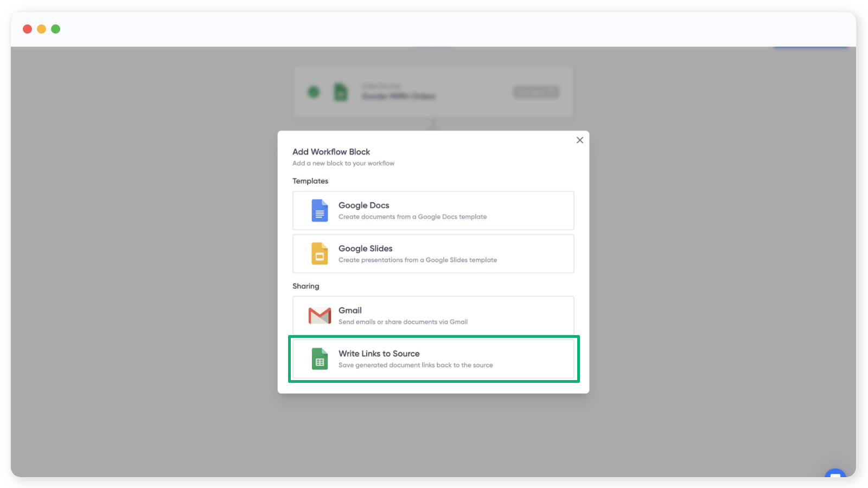Select the Google Docs title text
This screenshot has width=868, height=488.
(363, 206)
